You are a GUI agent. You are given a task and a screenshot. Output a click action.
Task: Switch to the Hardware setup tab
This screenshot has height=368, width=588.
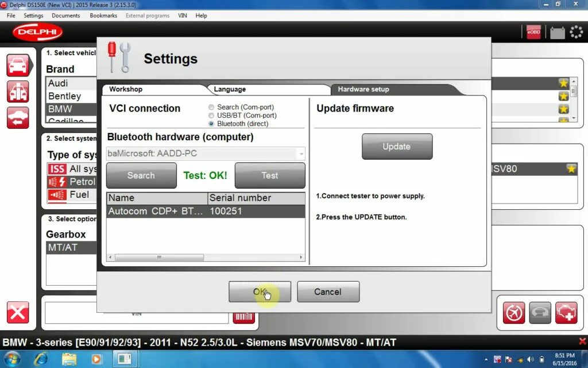click(x=363, y=89)
